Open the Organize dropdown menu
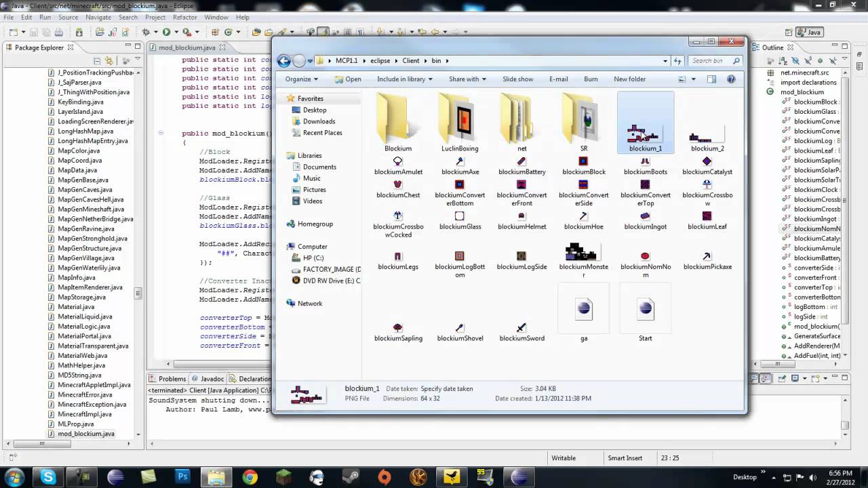 [301, 79]
